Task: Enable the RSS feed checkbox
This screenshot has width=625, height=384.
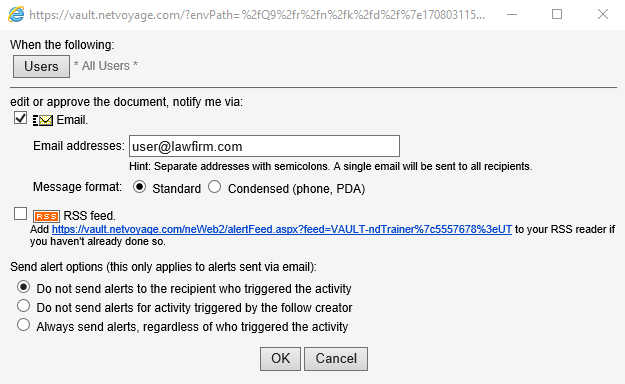Action: pos(20,214)
